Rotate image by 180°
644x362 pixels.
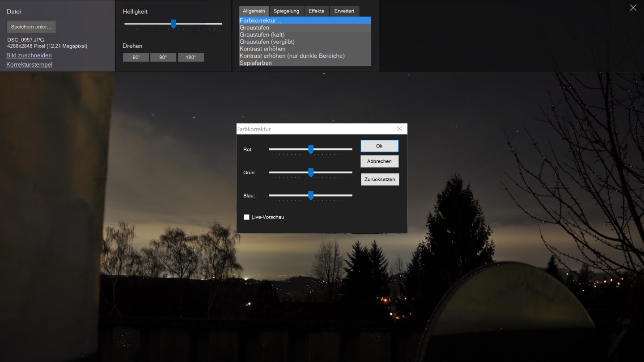coord(191,57)
